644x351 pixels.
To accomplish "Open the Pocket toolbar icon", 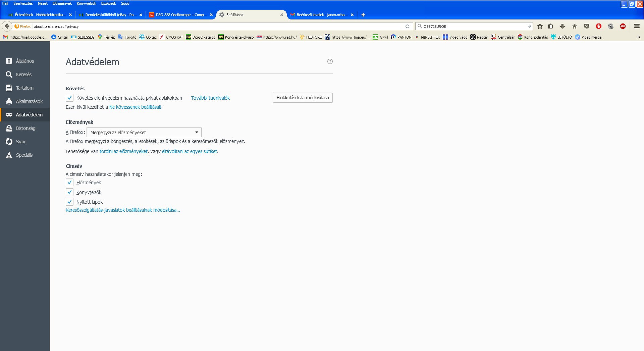I will pyautogui.click(x=587, y=26).
